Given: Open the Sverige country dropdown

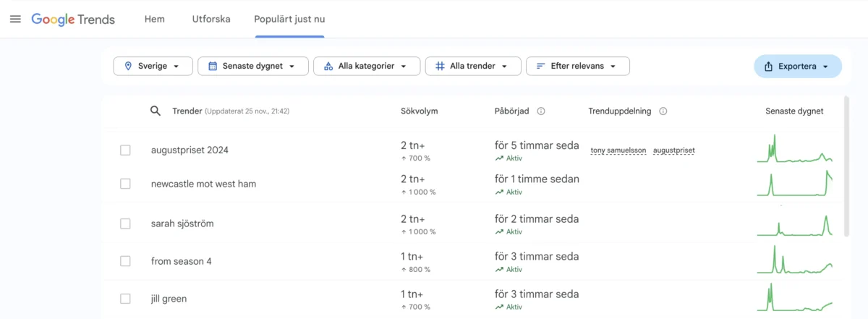Looking at the screenshot, I should [x=153, y=66].
